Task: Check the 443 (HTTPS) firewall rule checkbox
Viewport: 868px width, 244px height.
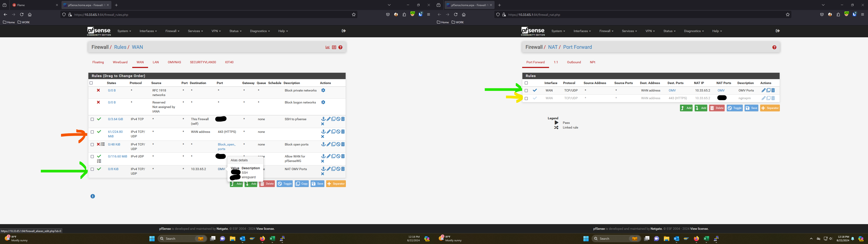Action: (92, 132)
